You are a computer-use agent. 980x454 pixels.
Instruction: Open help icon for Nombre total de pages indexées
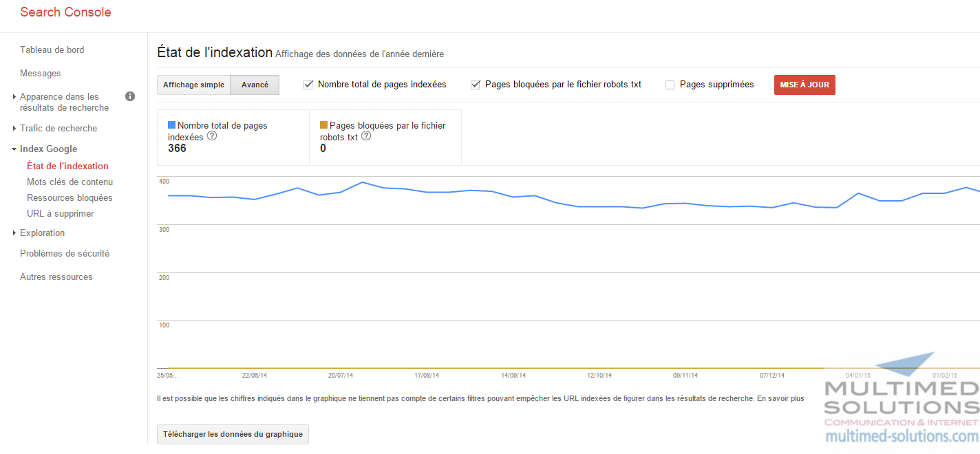tap(212, 136)
